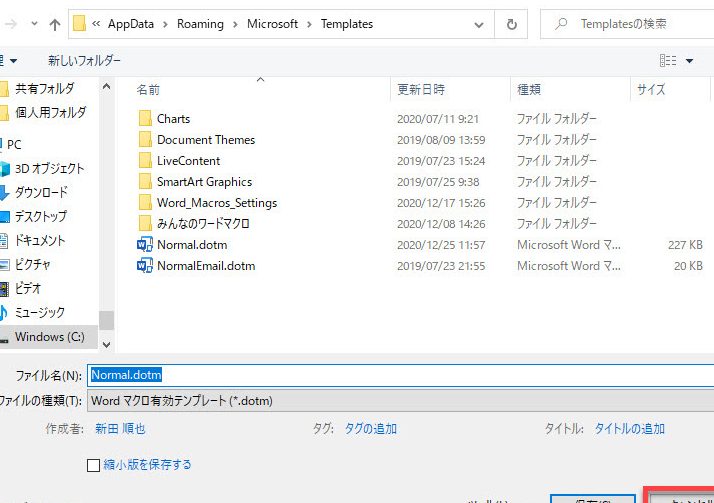Select the Normal.dotm Word file icon
The image size is (714, 503).
[x=145, y=244]
